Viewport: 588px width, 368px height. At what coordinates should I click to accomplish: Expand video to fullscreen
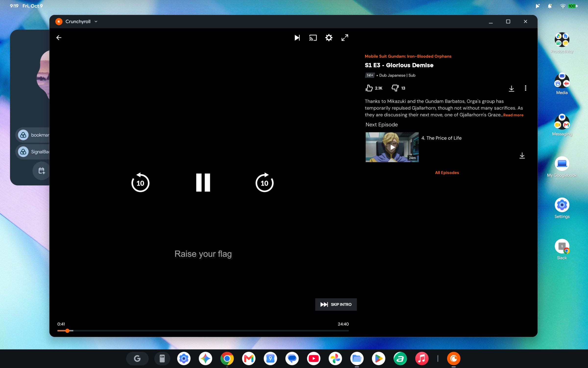pos(345,38)
